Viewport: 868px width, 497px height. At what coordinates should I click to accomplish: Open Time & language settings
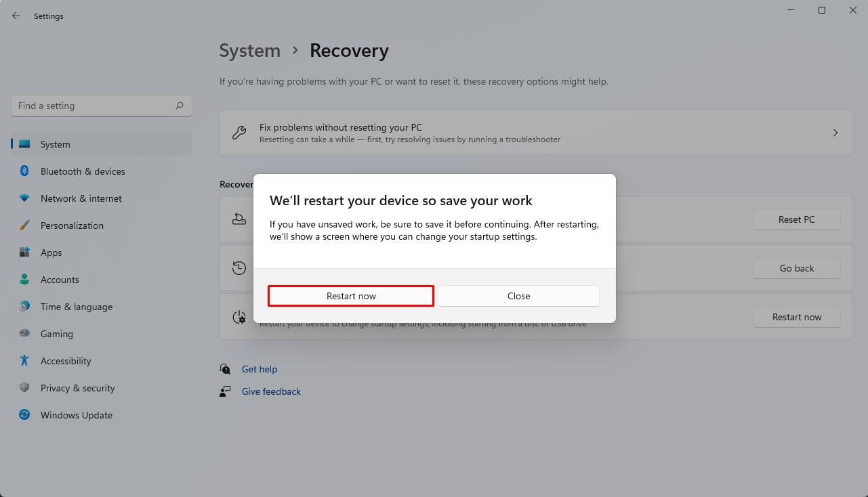[x=76, y=307]
